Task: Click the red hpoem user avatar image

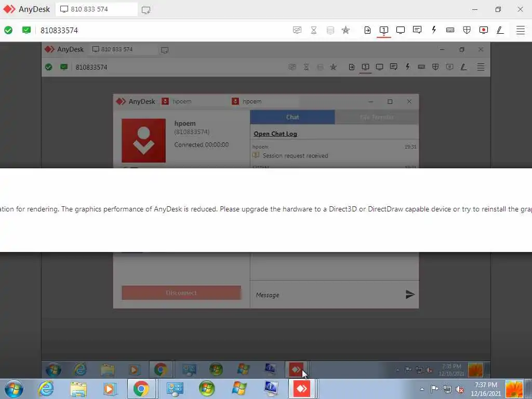Action: 144,140
